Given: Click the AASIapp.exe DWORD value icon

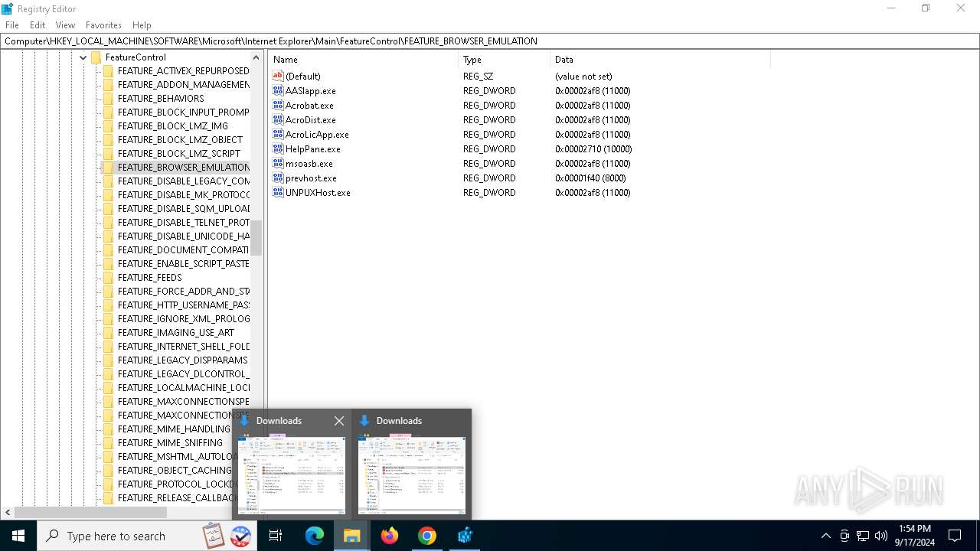Looking at the screenshot, I should [x=278, y=90].
